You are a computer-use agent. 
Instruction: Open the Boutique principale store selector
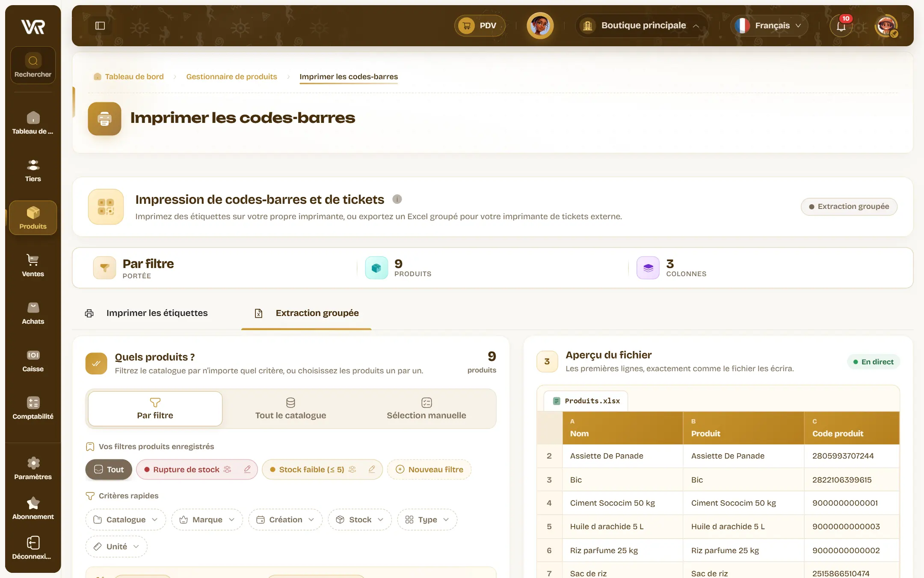pyautogui.click(x=642, y=26)
